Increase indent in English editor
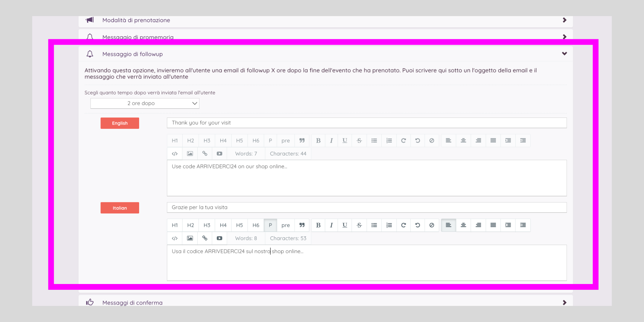Viewport: 644px width, 322px height. click(508, 140)
